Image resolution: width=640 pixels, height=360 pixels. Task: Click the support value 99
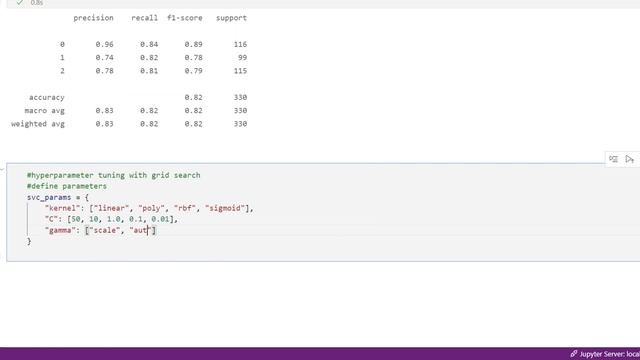(x=242, y=58)
